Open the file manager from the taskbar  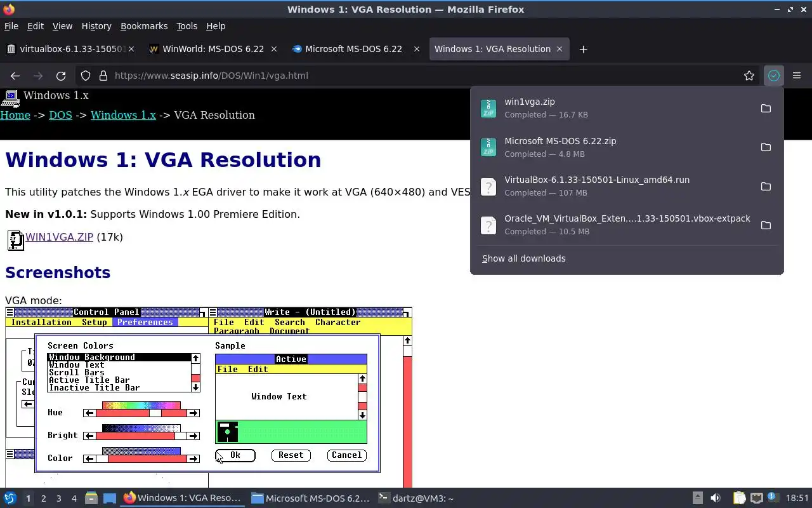[x=91, y=498]
